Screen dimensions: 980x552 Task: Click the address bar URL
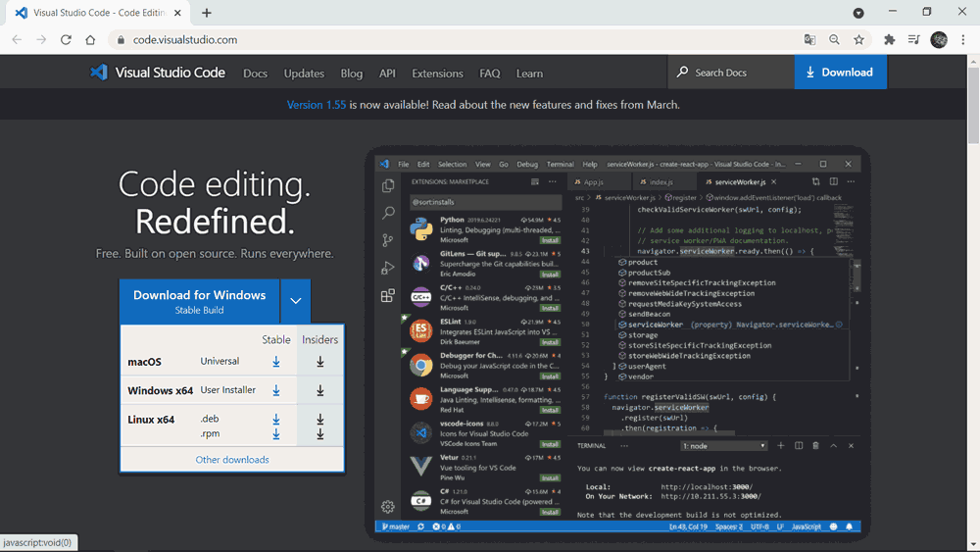click(185, 39)
